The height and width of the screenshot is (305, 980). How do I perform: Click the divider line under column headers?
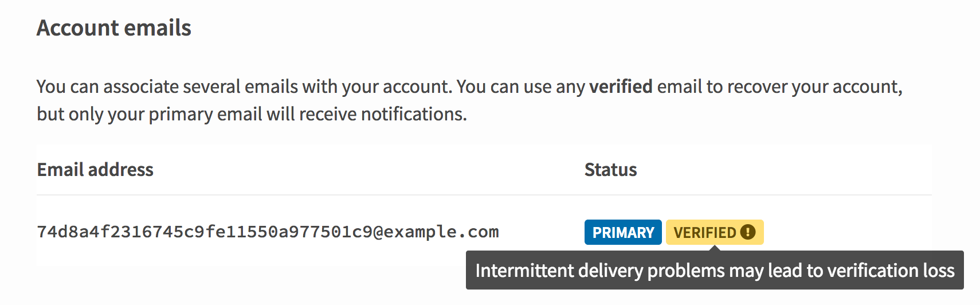tap(484, 195)
